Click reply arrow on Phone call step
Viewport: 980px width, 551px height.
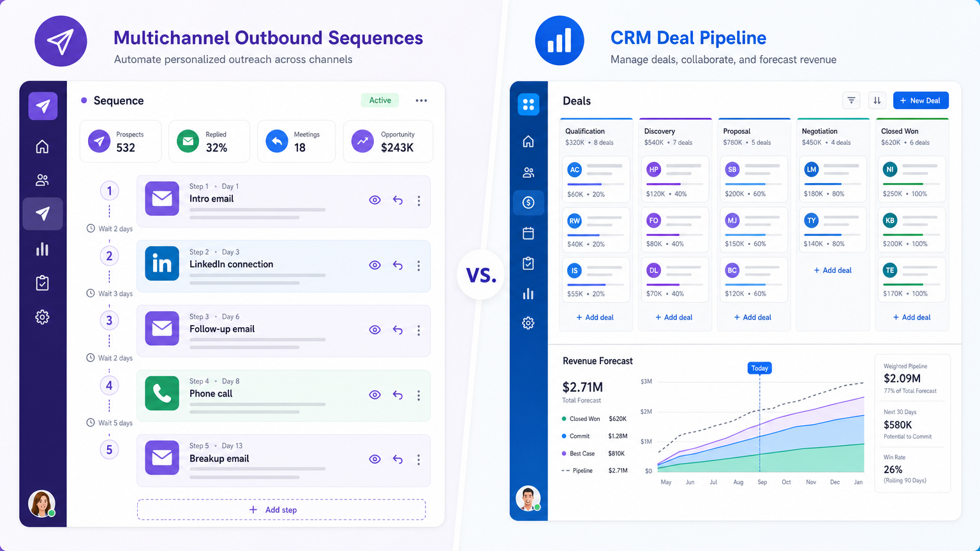397,395
